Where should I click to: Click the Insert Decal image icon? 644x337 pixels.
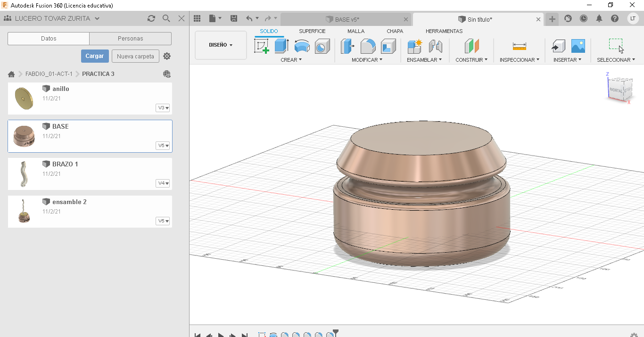578,46
